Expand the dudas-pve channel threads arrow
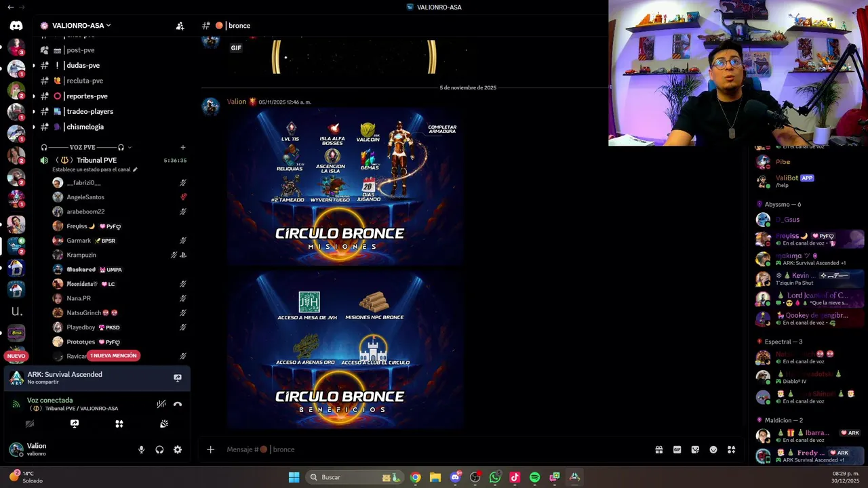This screenshot has height=488, width=868. (x=33, y=66)
